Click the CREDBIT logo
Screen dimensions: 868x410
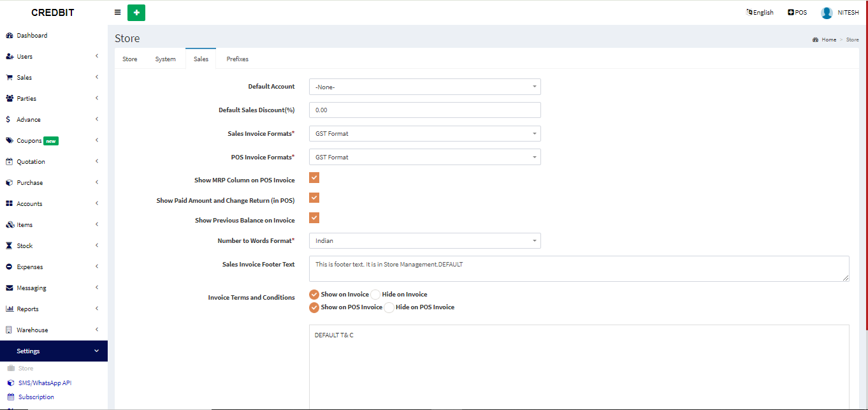pyautogui.click(x=54, y=13)
